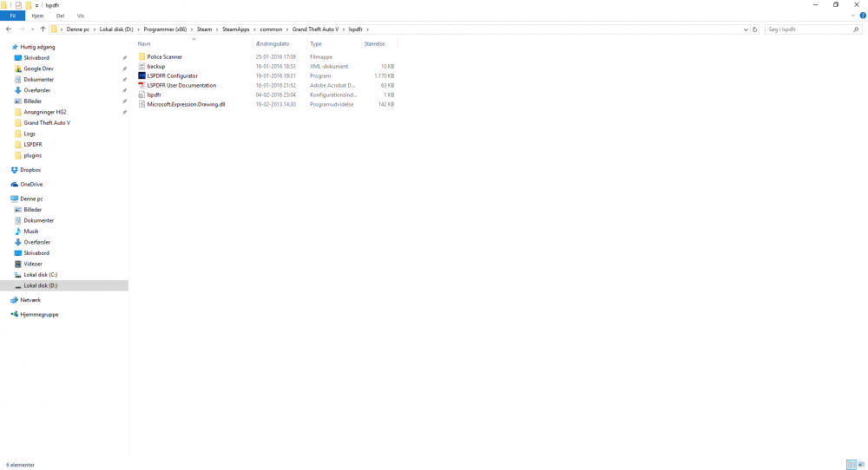Image resolution: width=868 pixels, height=470 pixels.
Task: Open Skrivebord in quick access
Action: pyautogui.click(x=36, y=57)
